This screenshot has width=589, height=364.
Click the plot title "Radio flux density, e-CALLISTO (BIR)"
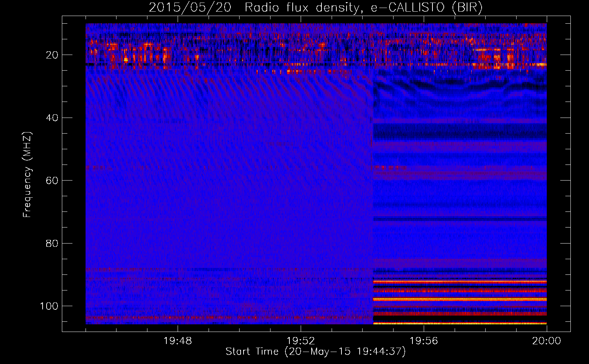[363, 8]
